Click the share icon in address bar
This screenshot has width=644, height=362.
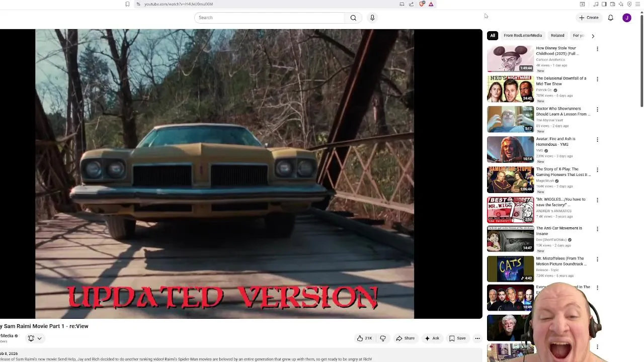click(411, 4)
